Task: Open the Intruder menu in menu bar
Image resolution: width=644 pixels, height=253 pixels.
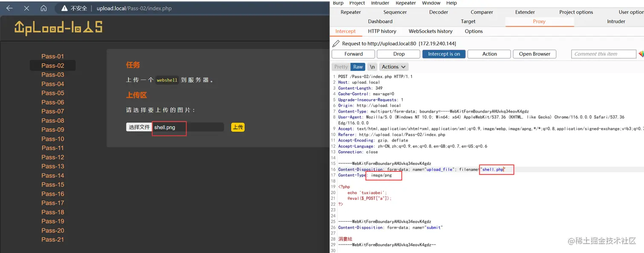Action: 380,3
